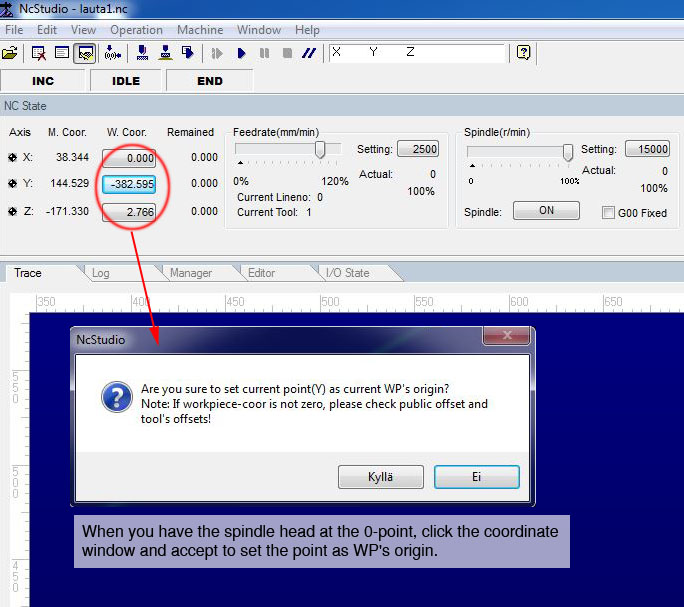Click the Y axis diamond icon
This screenshot has width=684, height=607.
click(13, 184)
